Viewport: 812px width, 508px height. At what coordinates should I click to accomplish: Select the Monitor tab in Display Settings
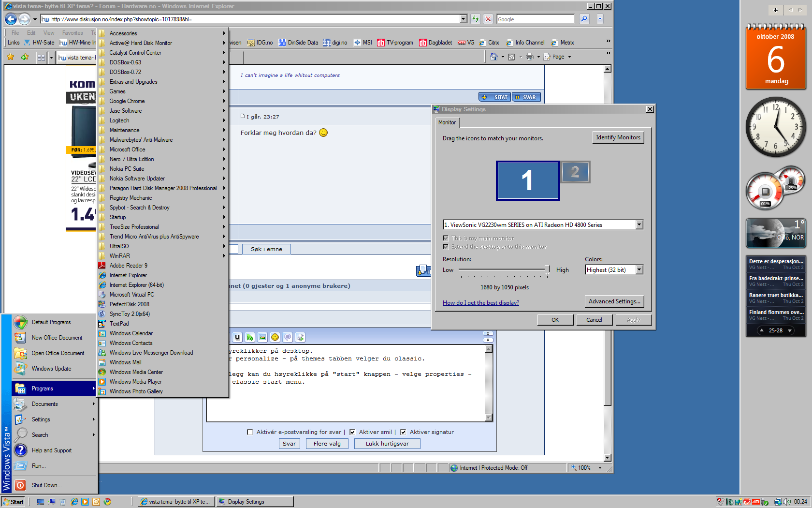(x=447, y=122)
